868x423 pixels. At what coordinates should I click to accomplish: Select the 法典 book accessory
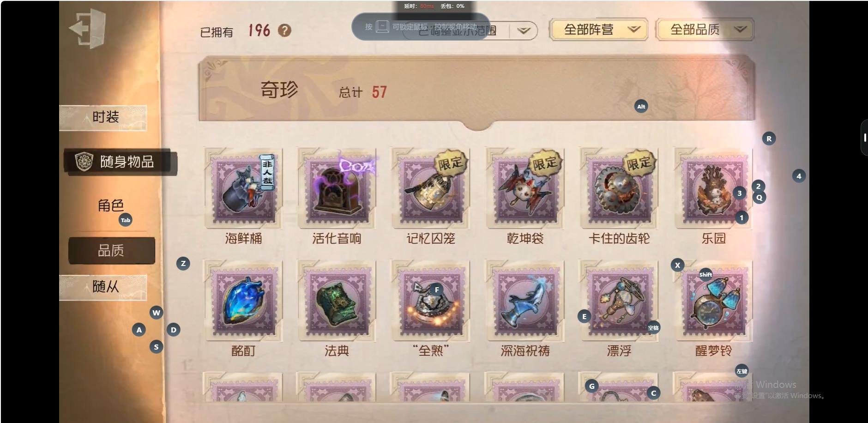(x=337, y=301)
